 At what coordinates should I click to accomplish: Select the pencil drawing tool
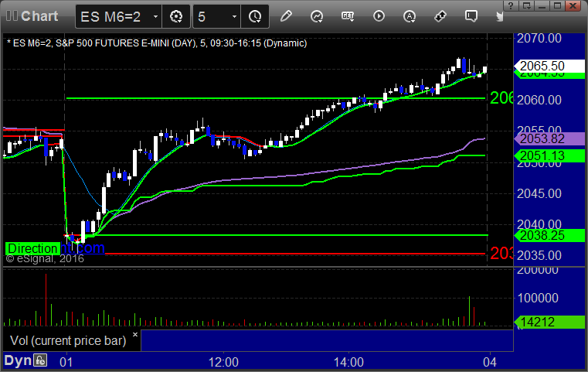[x=286, y=16]
